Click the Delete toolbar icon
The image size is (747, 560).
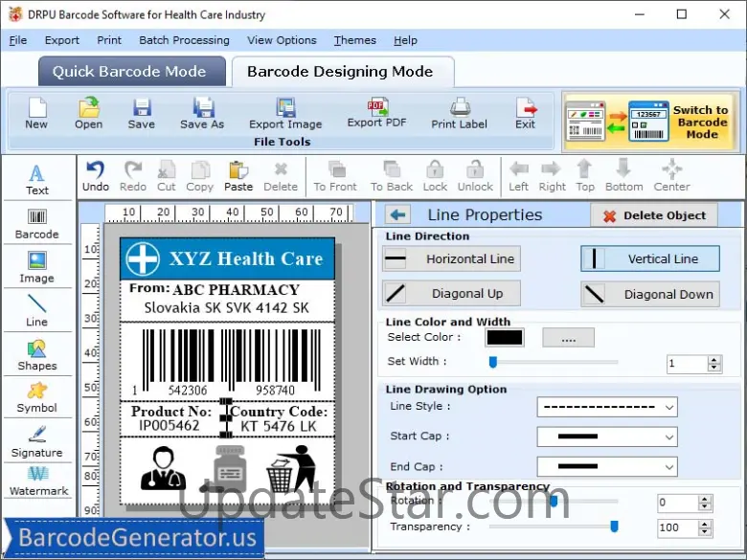281,176
